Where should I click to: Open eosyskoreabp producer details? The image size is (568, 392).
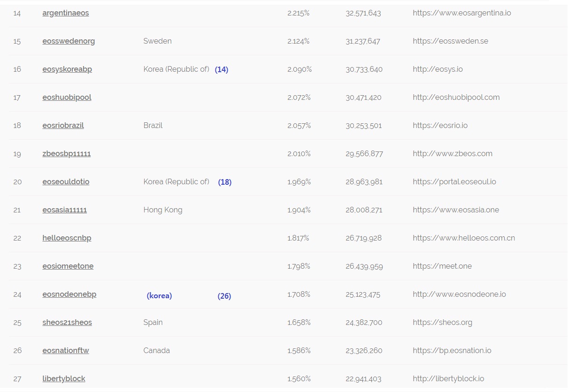tap(67, 69)
